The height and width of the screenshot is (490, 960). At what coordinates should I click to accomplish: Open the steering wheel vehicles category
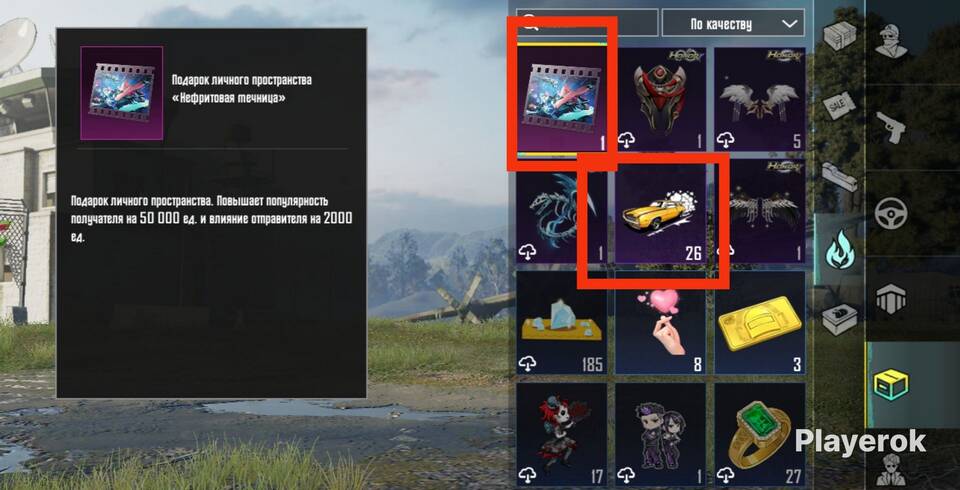(x=890, y=213)
